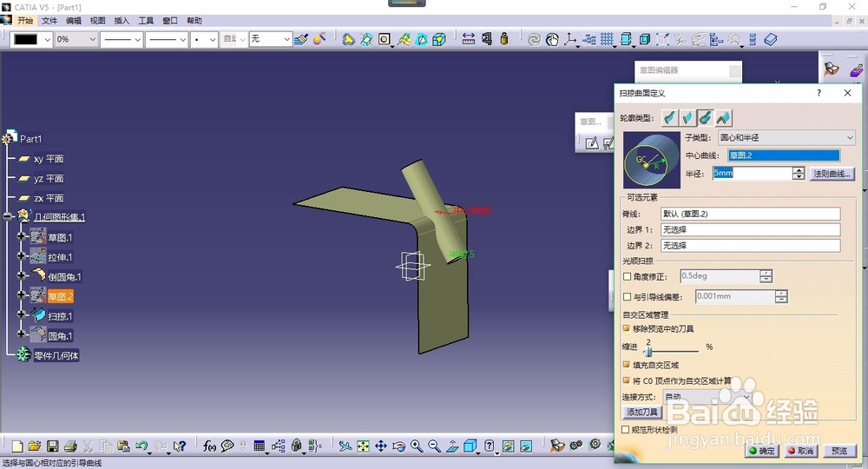The width and height of the screenshot is (868, 469).
Task: Open the 编辑 menu
Action: (x=74, y=21)
